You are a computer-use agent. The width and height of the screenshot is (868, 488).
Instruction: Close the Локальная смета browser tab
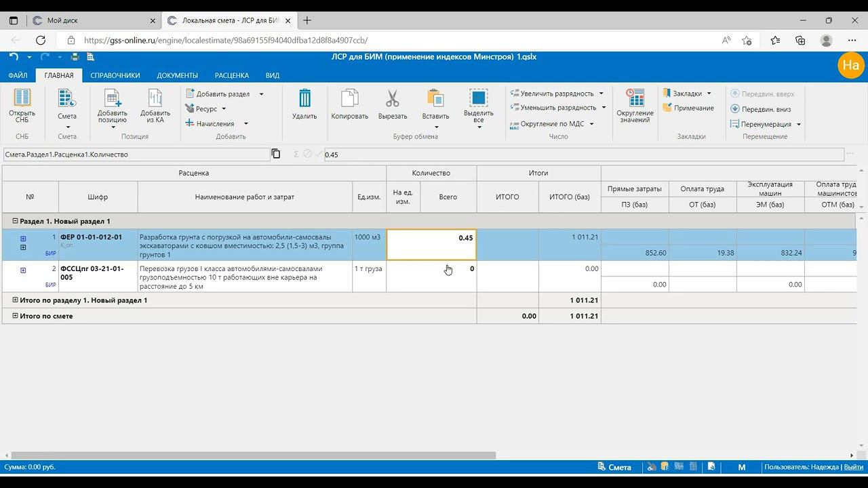tap(286, 20)
